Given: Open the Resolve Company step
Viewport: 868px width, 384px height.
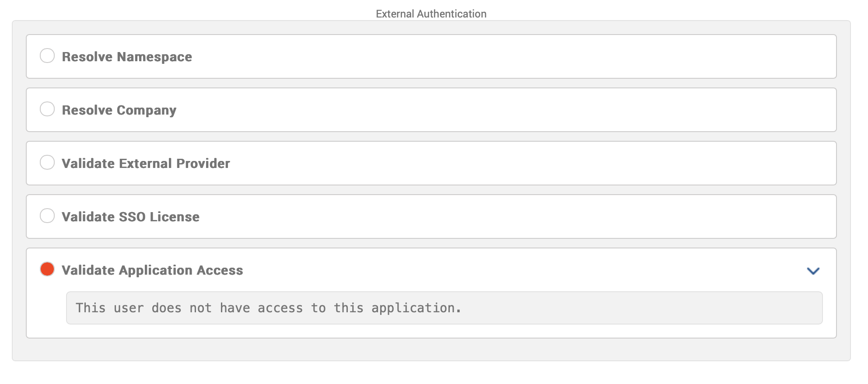Looking at the screenshot, I should tap(119, 109).
